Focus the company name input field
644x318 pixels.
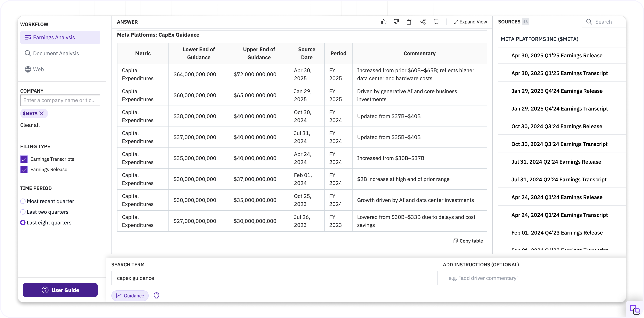click(60, 100)
